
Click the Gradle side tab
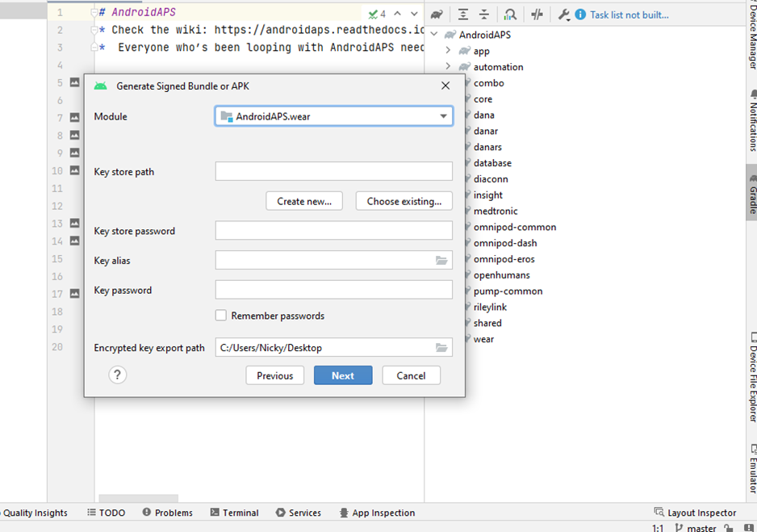752,193
